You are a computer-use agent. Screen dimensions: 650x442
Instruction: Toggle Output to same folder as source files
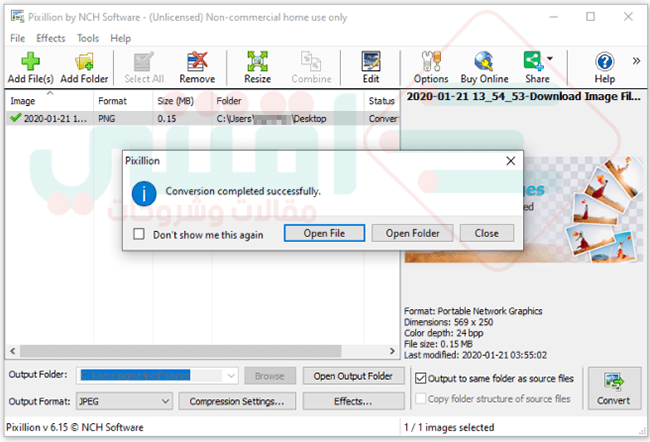click(x=420, y=378)
